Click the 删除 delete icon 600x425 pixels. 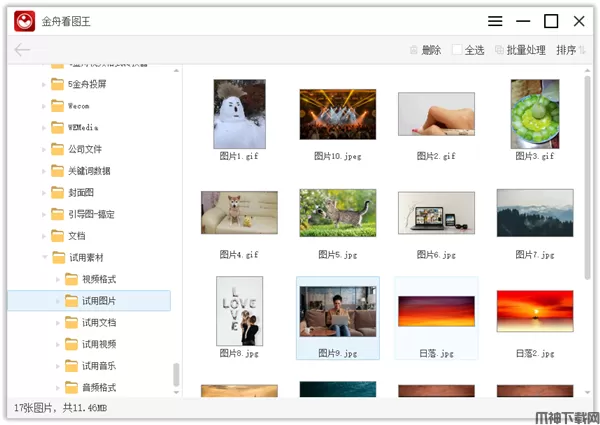[415, 50]
